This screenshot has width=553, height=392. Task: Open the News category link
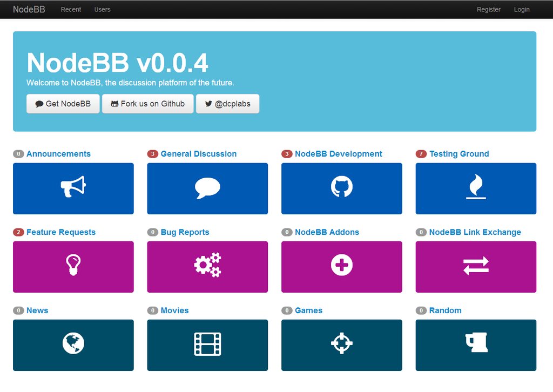tap(37, 310)
